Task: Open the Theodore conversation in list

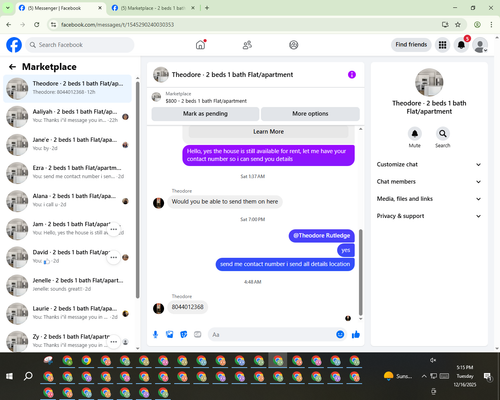Action: click(x=67, y=89)
